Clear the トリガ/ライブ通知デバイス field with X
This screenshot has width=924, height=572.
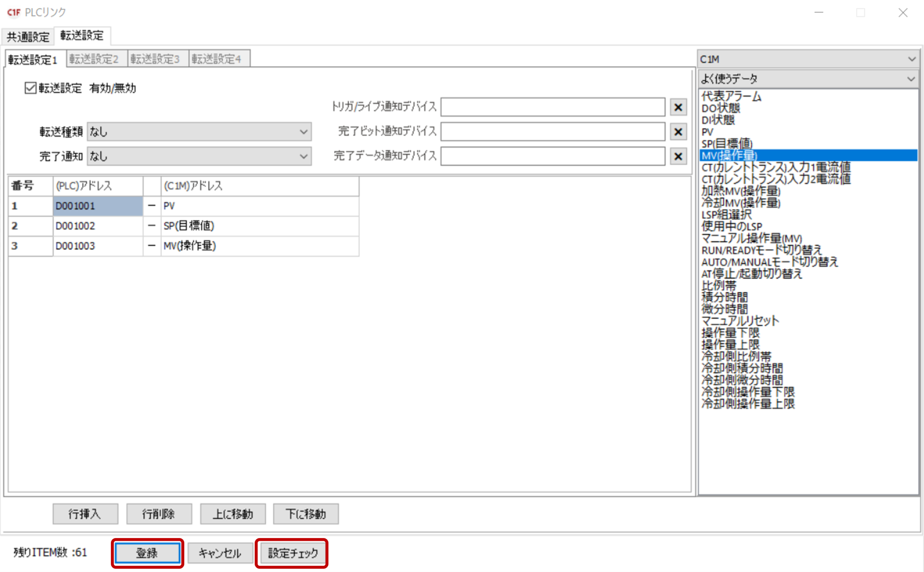pyautogui.click(x=678, y=107)
